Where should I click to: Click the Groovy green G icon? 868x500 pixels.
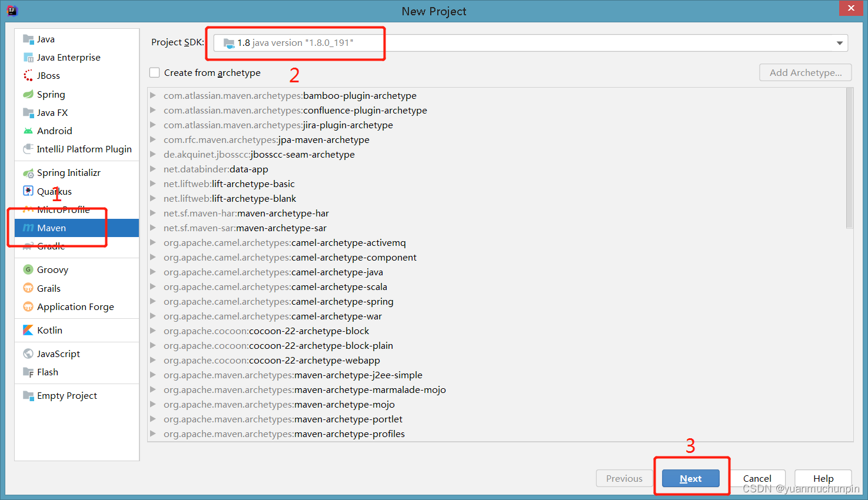28,269
